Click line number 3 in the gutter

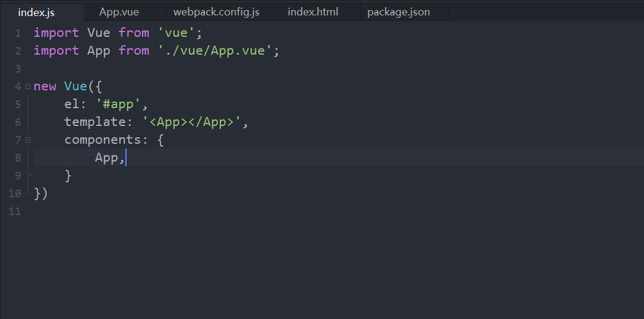point(18,68)
